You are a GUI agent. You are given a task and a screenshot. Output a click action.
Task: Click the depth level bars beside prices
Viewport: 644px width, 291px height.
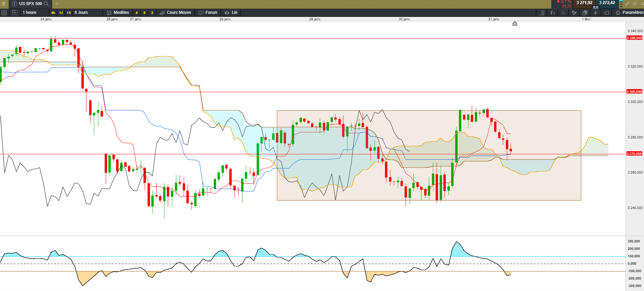point(621,4)
